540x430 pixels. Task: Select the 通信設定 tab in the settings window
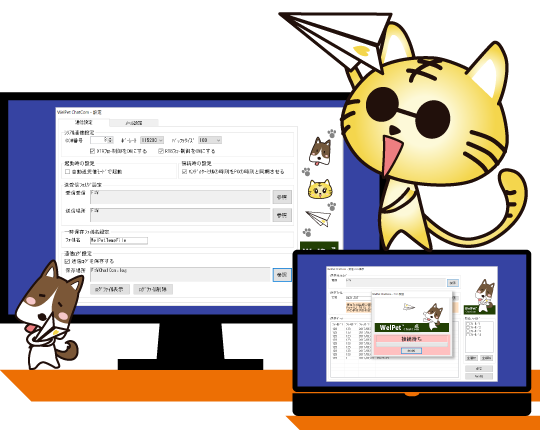point(84,122)
